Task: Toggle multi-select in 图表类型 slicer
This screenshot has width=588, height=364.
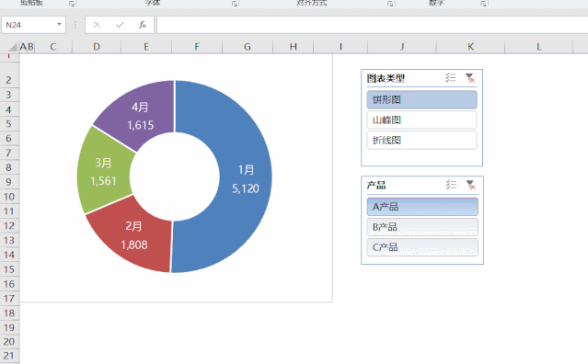Action: coord(450,78)
